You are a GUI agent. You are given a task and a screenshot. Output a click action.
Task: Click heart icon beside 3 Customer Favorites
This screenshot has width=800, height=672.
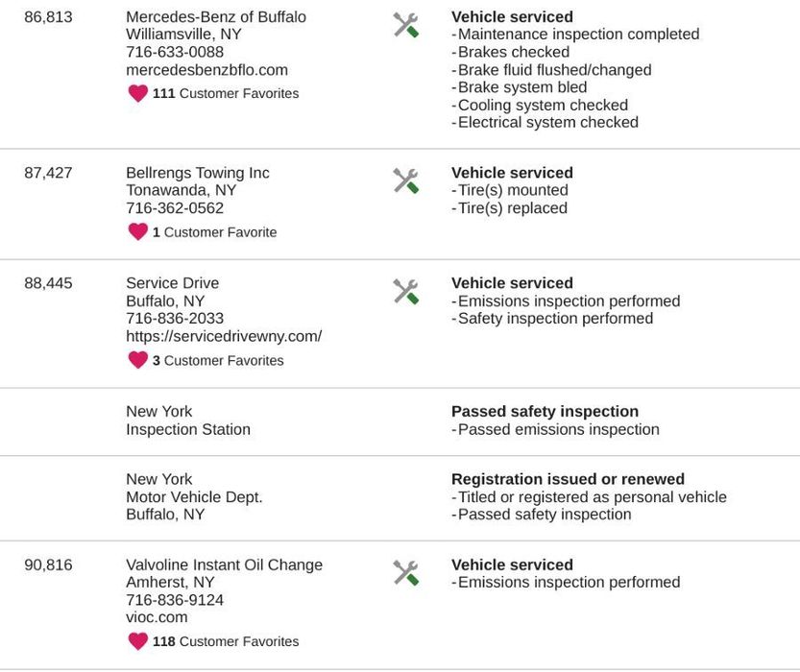[x=138, y=360]
